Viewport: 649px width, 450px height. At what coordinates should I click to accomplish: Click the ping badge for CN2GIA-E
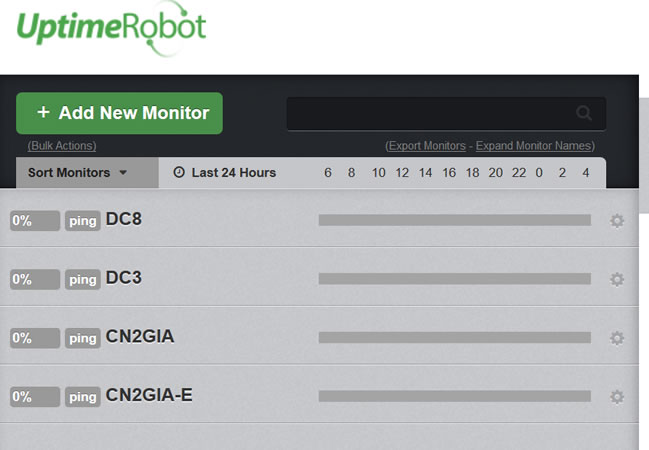point(83,397)
